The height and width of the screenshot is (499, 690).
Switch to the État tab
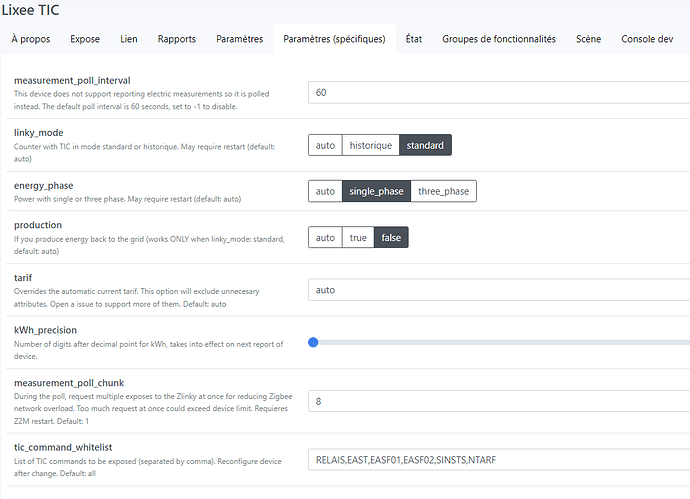coord(413,39)
